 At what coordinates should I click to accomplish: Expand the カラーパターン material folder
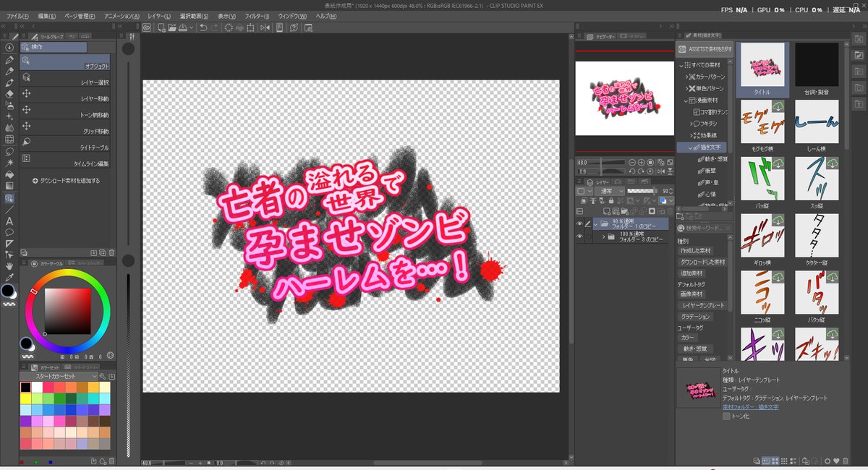click(x=686, y=77)
